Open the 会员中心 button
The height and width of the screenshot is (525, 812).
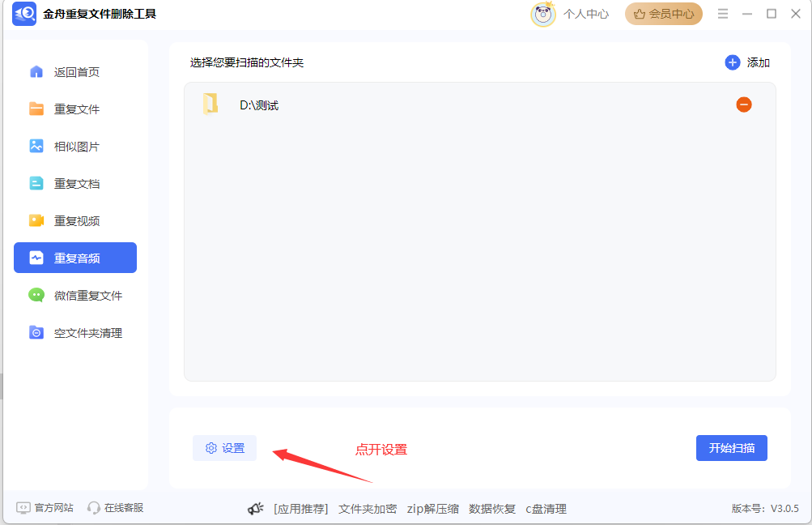(663, 14)
